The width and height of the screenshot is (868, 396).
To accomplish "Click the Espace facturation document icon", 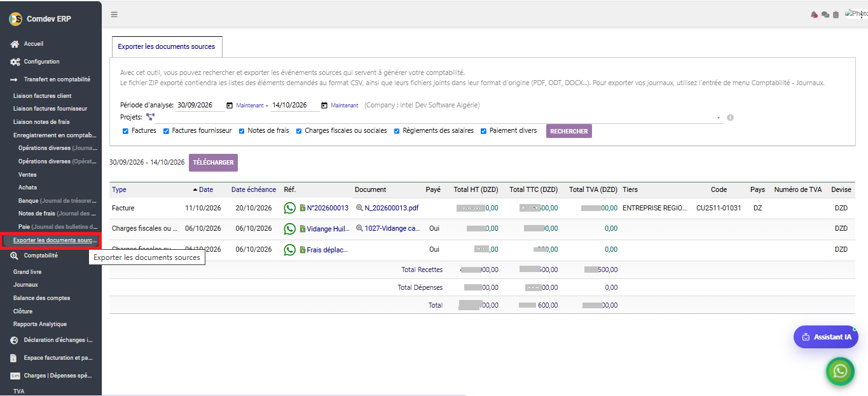I will point(15,358).
